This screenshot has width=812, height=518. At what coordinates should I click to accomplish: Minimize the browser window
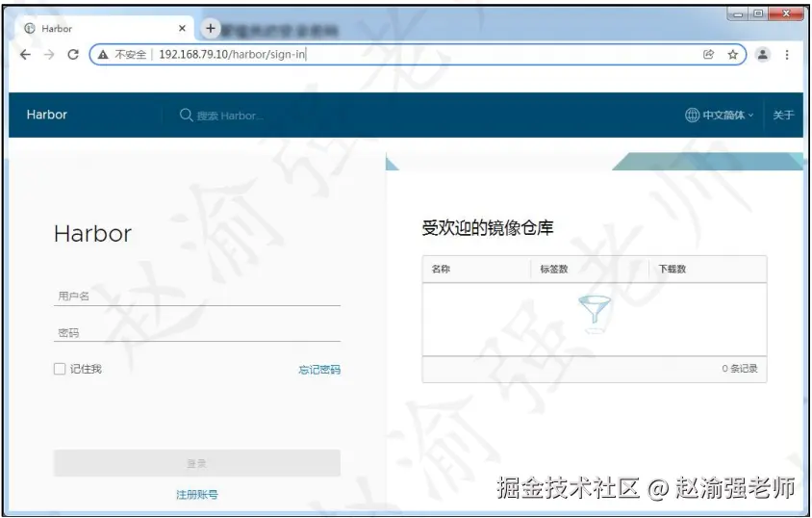point(737,14)
